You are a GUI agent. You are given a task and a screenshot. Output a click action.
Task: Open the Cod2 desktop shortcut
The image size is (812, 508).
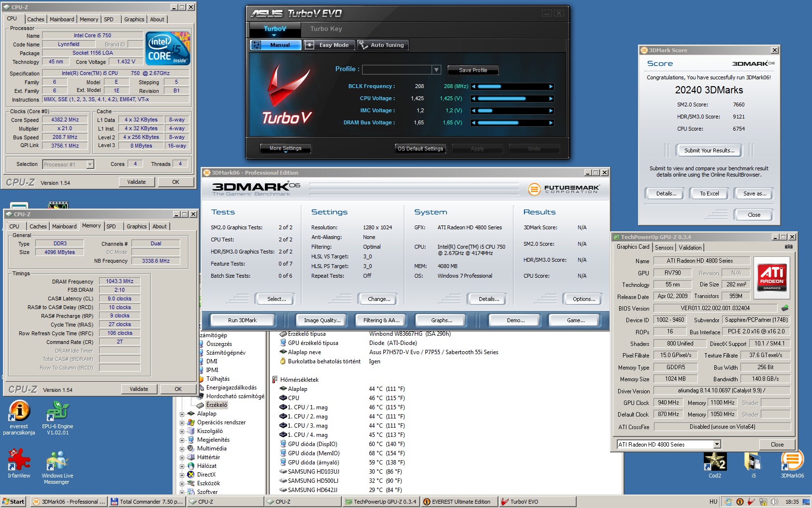715,464
